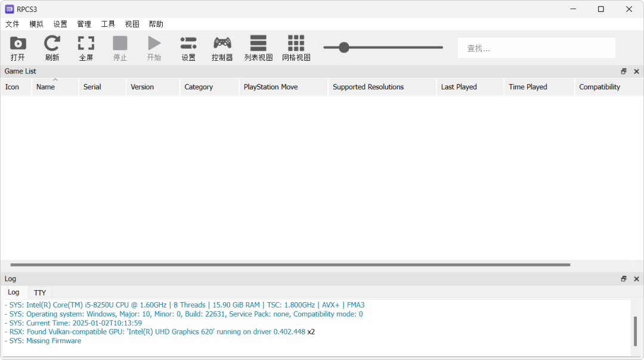Sort by the Icon column header
Screen dimensions: 644x360
coord(16,87)
